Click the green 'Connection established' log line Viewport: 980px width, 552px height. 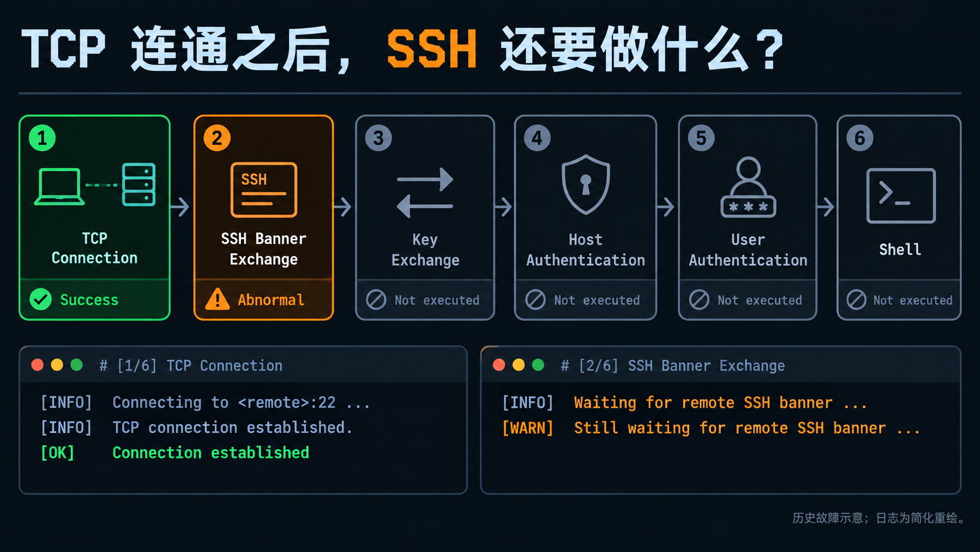211,453
